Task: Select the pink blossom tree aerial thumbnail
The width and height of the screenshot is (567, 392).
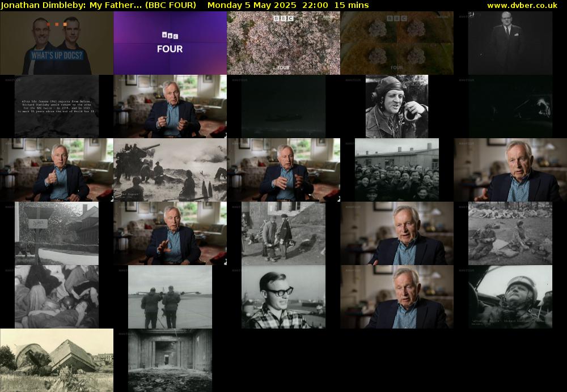Action: coord(283,43)
